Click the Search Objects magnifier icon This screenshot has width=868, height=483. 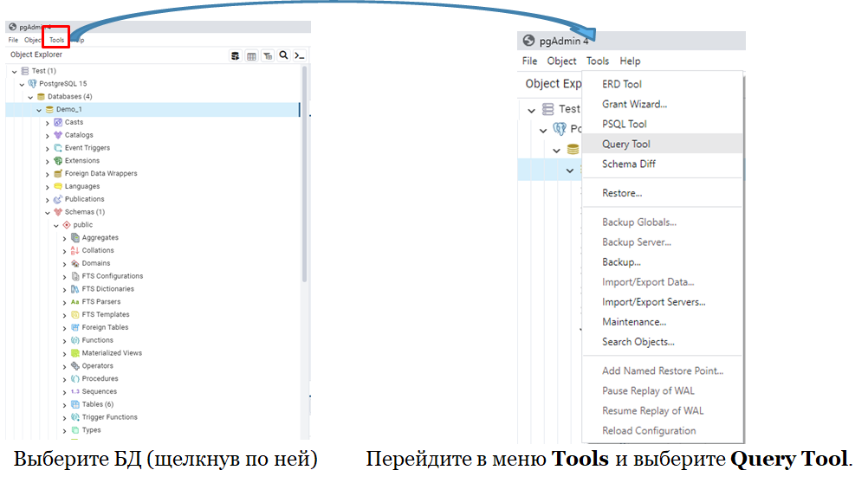283,55
